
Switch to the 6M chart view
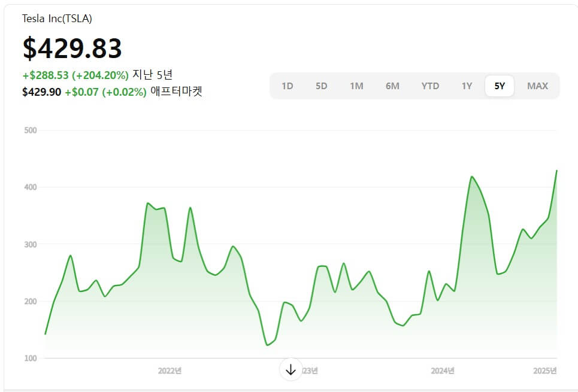click(392, 86)
